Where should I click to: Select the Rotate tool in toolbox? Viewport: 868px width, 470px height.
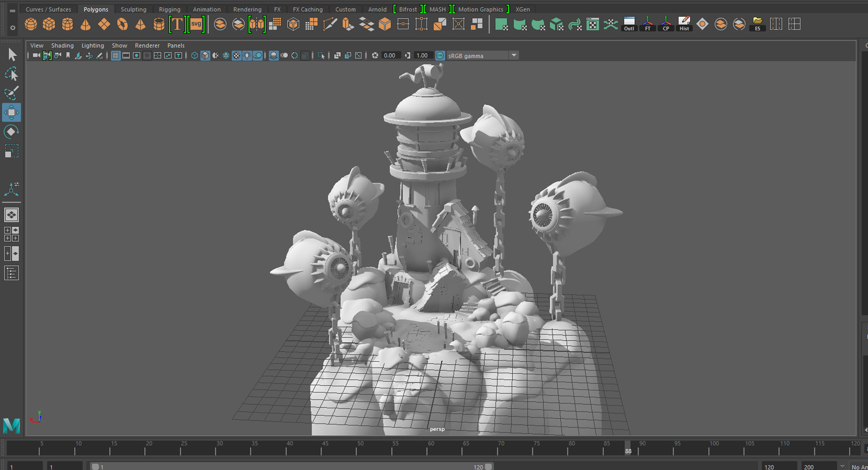[x=12, y=132]
